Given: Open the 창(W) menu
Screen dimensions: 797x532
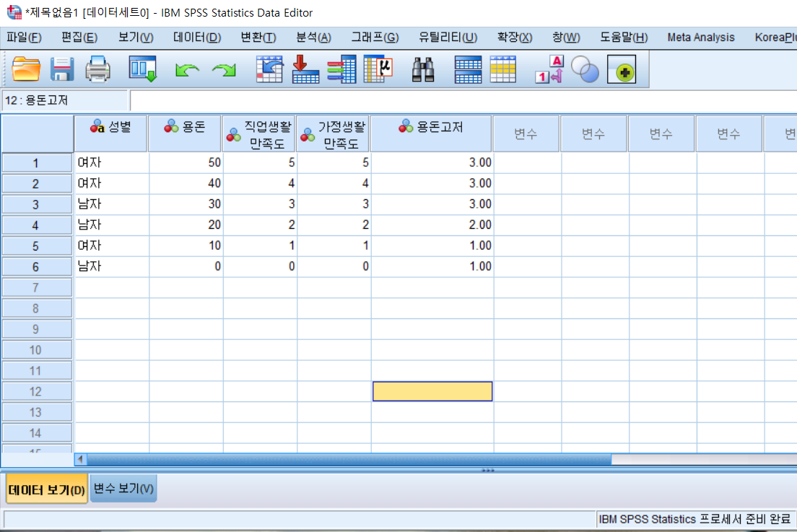Looking at the screenshot, I should tap(566, 38).
